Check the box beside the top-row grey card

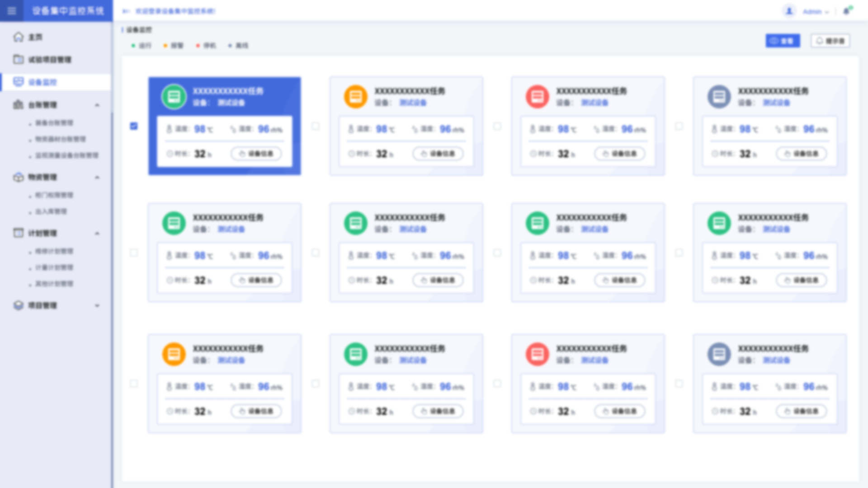(679, 126)
